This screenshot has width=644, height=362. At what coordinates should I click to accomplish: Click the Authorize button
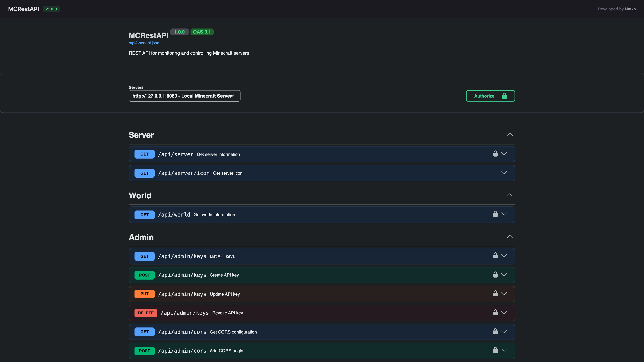pyautogui.click(x=490, y=96)
